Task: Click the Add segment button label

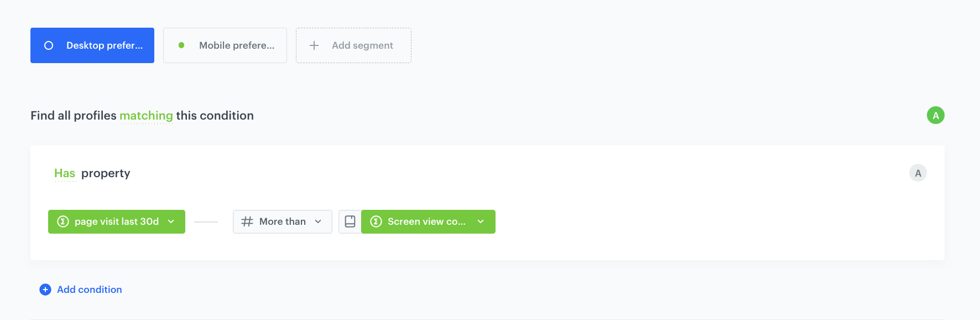Action: [x=362, y=45]
